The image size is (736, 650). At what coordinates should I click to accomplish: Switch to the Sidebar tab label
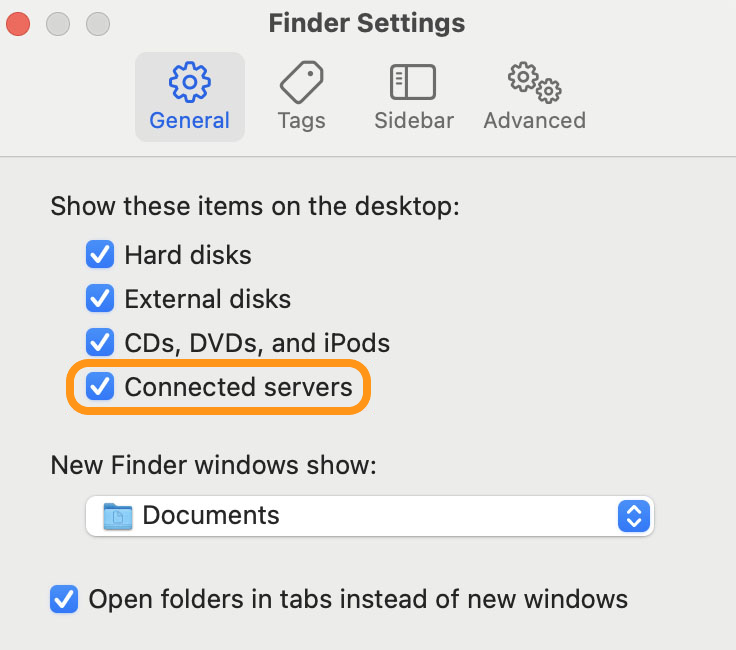[414, 121]
